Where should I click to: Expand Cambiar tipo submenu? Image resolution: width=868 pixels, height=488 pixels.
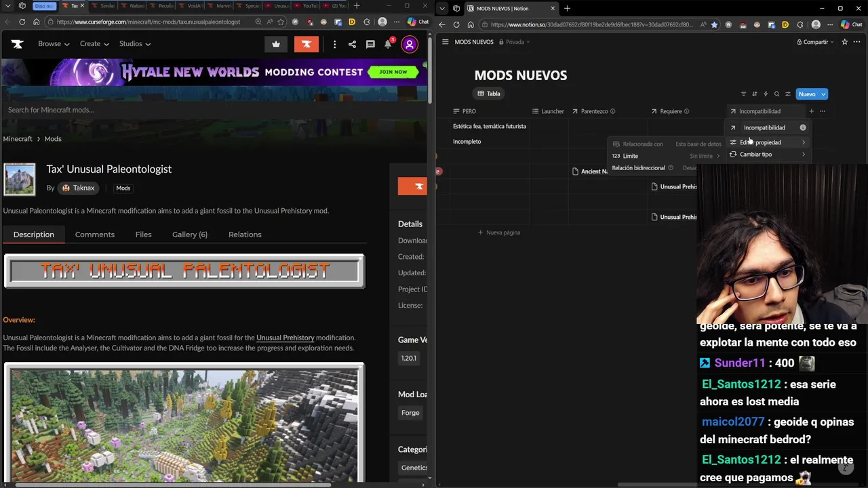click(x=768, y=155)
